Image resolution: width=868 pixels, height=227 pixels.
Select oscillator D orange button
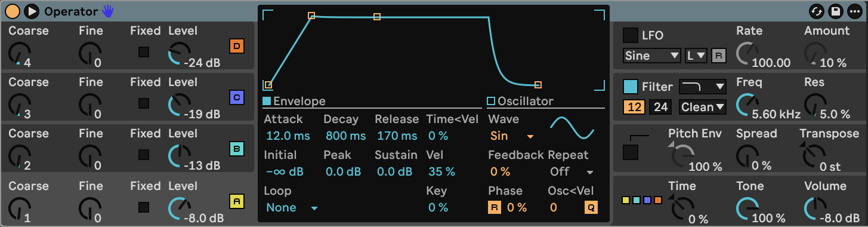click(237, 46)
